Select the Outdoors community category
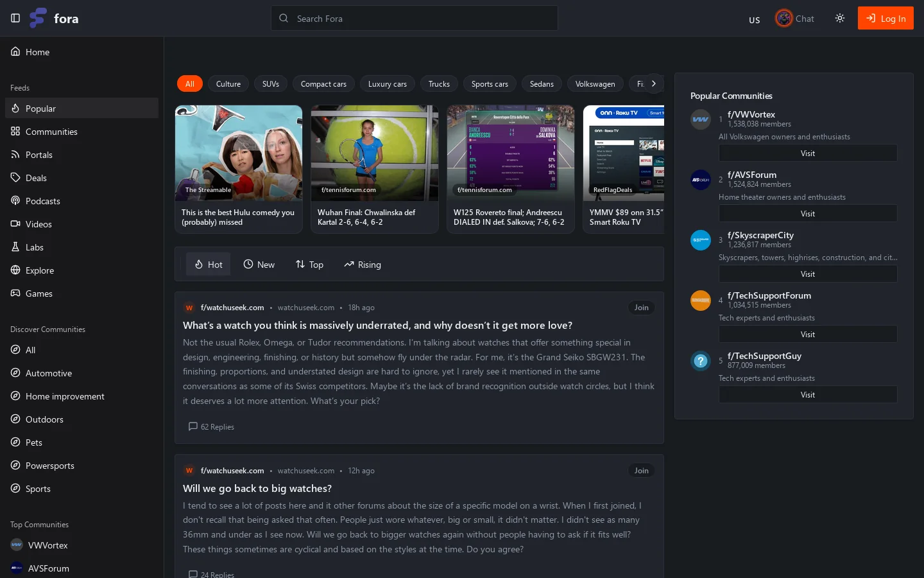Screen dimensions: 924x578 coord(81,419)
